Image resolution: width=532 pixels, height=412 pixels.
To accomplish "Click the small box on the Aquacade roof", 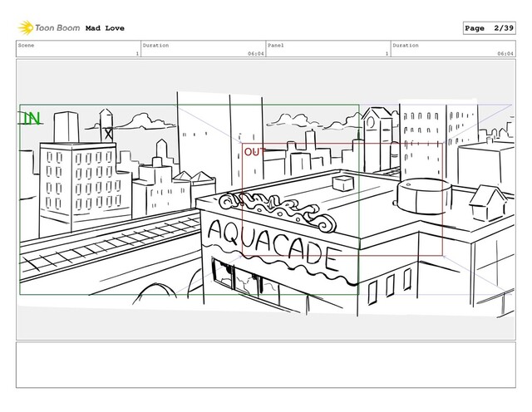I will (342, 182).
